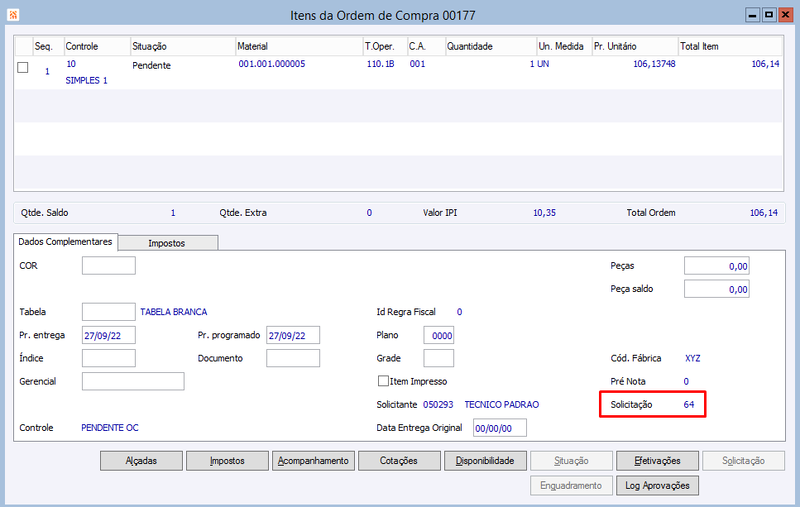The height and width of the screenshot is (507, 800).
Task: Switch to the Impostos tab
Action: [167, 243]
